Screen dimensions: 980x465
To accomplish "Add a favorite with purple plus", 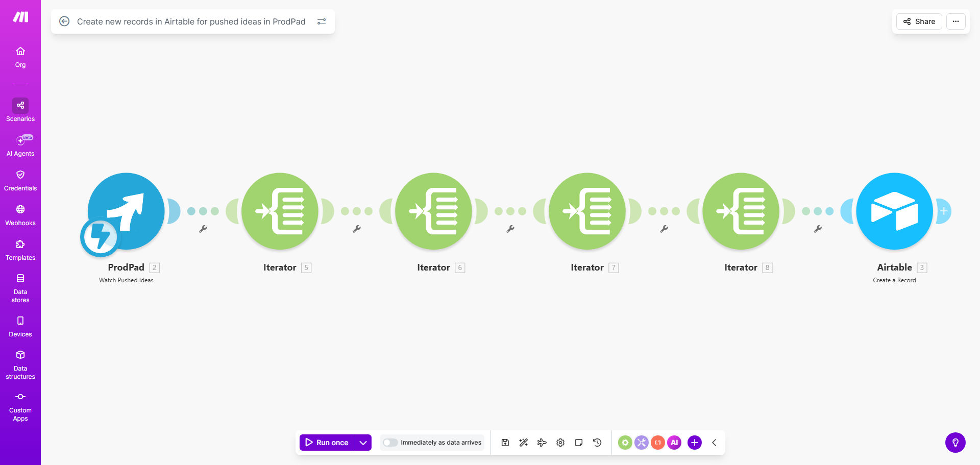I will coord(695,443).
